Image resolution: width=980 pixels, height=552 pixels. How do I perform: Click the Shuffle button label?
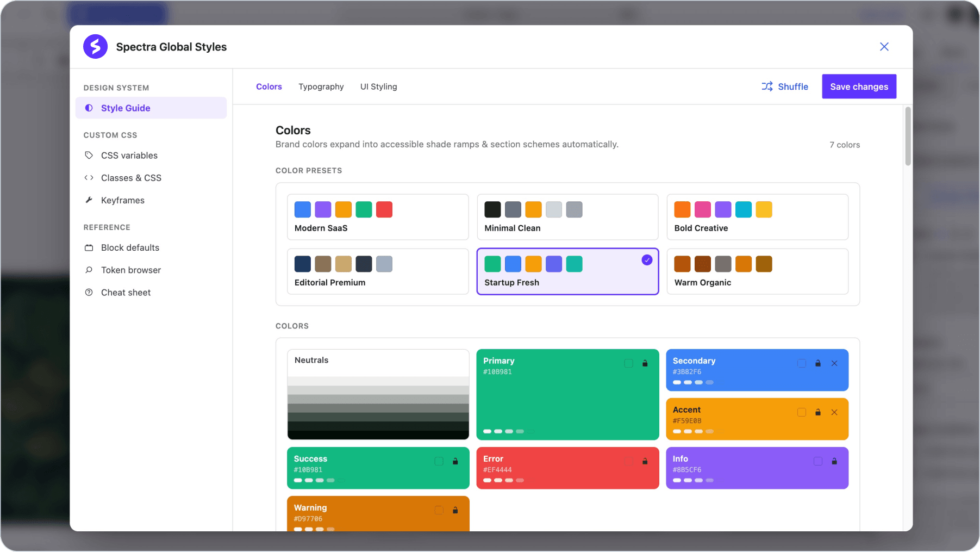click(793, 86)
